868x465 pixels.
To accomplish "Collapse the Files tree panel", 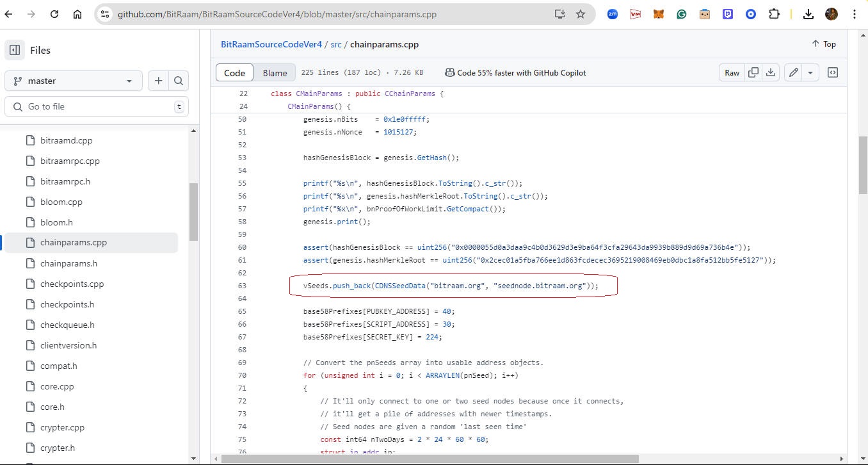I will [x=14, y=50].
